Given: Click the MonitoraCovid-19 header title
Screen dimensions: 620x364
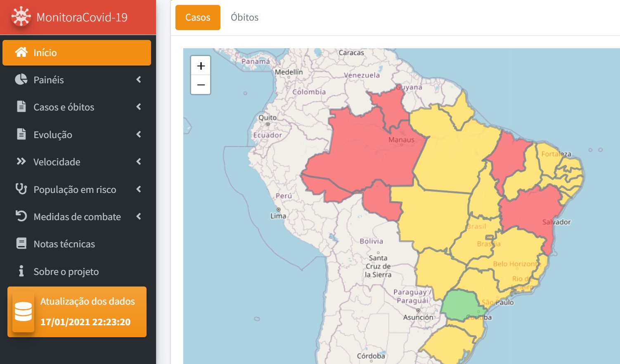Looking at the screenshot, I should point(82,17).
